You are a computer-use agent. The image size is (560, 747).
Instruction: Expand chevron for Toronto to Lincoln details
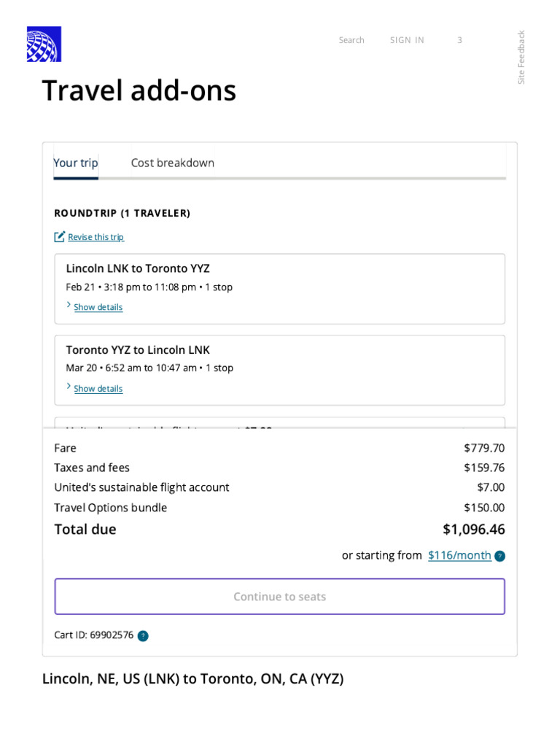point(69,387)
